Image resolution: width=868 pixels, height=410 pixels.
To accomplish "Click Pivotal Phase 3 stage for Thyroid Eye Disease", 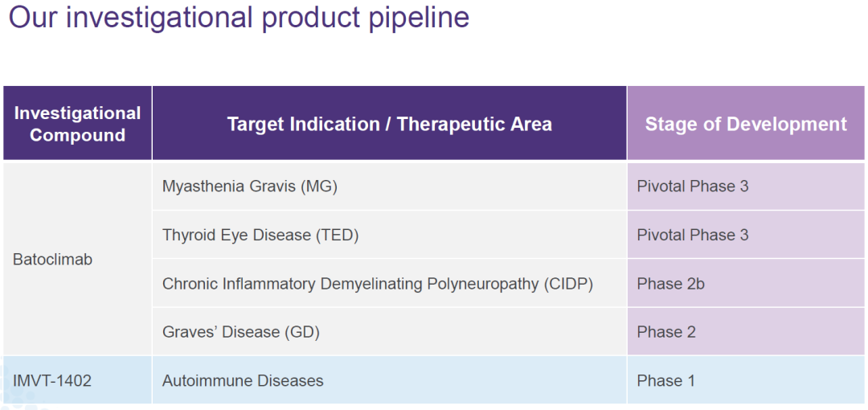I will tap(693, 236).
